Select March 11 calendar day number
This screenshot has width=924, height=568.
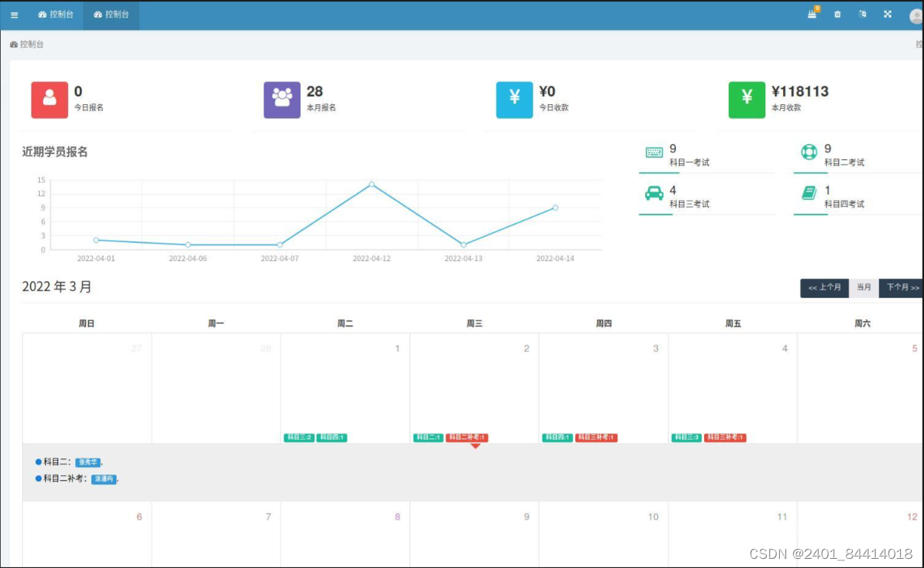[782, 517]
